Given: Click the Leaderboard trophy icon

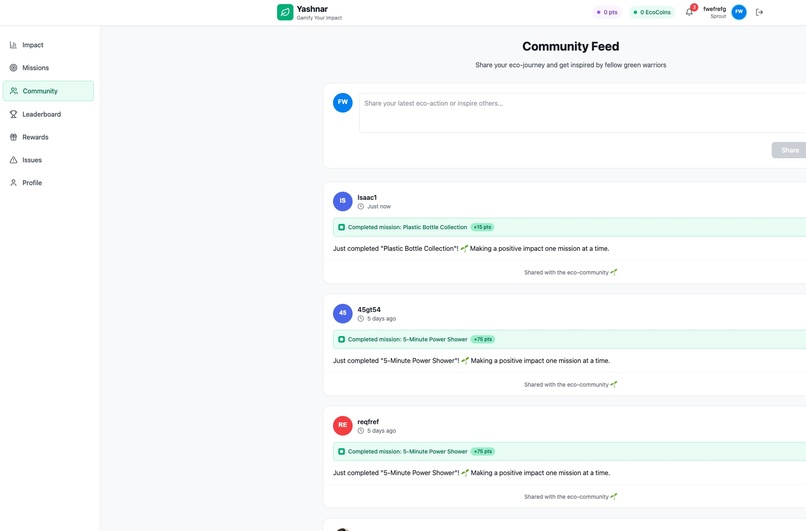Looking at the screenshot, I should [x=13, y=114].
